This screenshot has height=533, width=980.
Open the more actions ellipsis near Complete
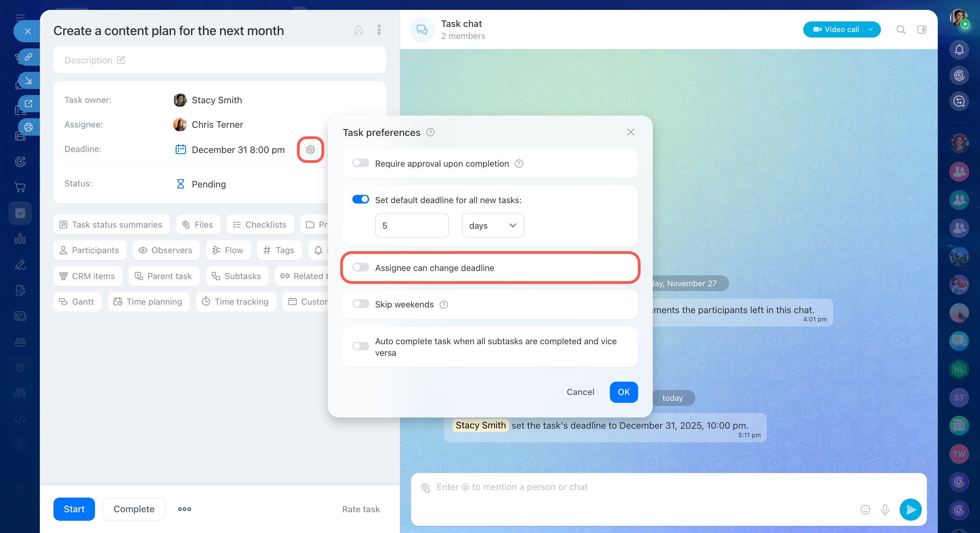click(185, 509)
